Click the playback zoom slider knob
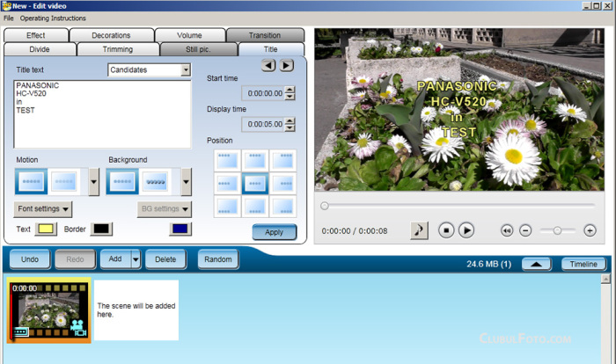The width and height of the screenshot is (616, 364). [x=557, y=231]
